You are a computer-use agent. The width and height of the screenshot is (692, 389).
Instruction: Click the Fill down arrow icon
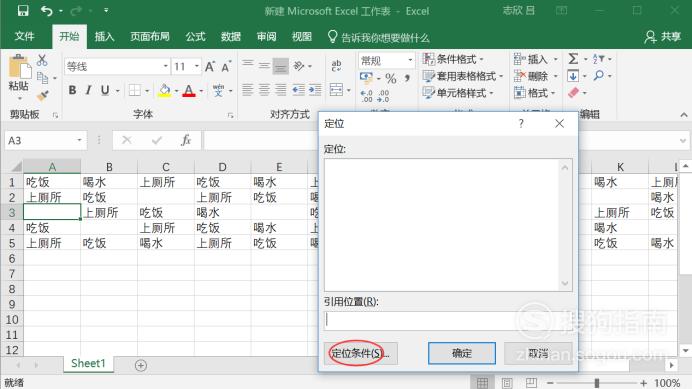click(573, 76)
